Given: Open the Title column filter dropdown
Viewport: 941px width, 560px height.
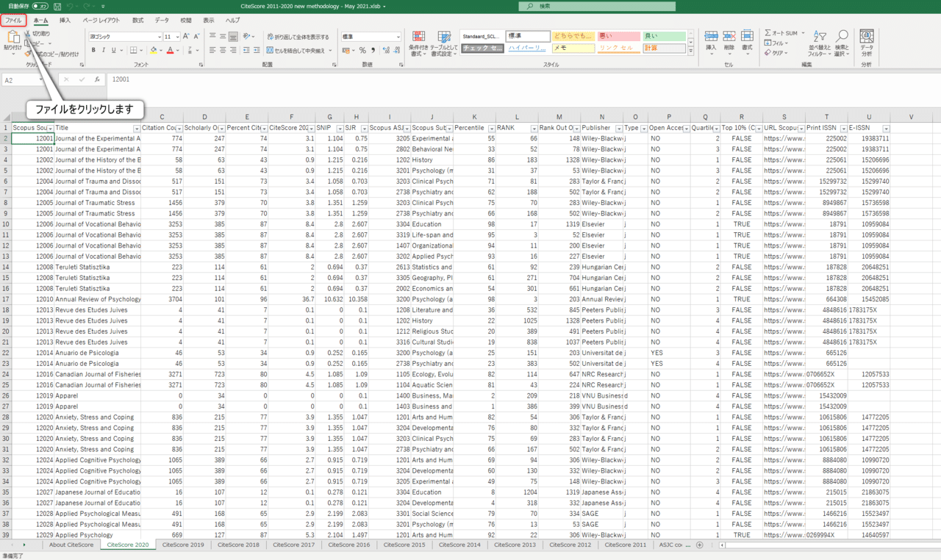Looking at the screenshot, I should (x=136, y=129).
